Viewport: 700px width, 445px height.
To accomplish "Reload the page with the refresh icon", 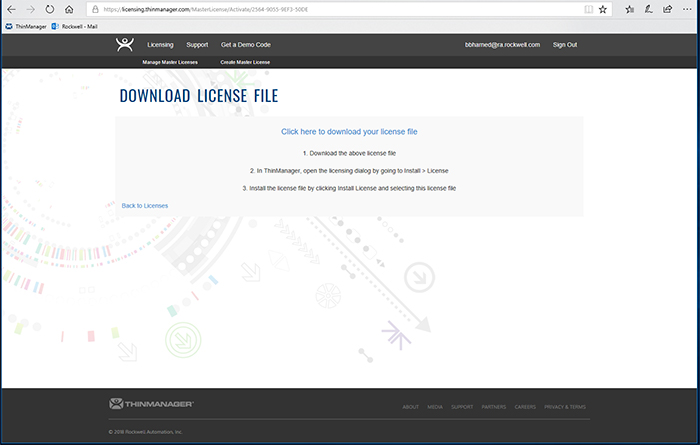I will click(50, 9).
